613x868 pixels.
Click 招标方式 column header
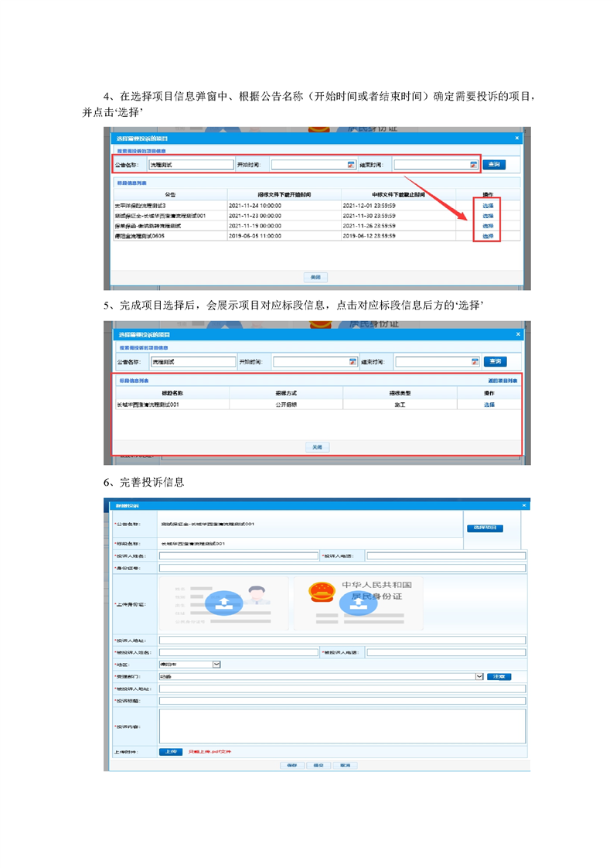pos(286,393)
